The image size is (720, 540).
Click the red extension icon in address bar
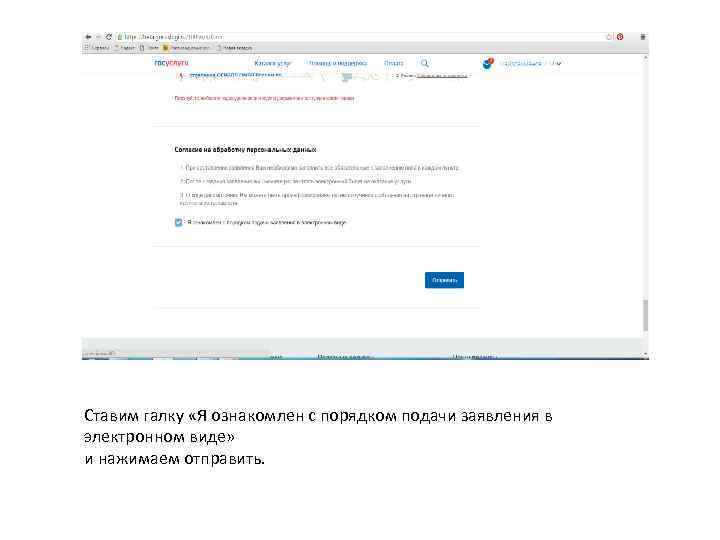(620, 37)
